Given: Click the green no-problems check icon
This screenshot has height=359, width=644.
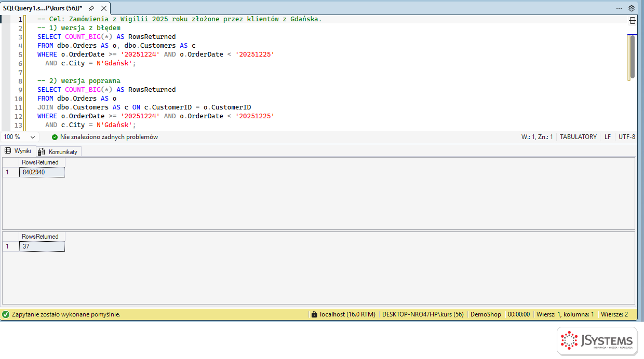Looking at the screenshot, I should pyautogui.click(x=55, y=137).
